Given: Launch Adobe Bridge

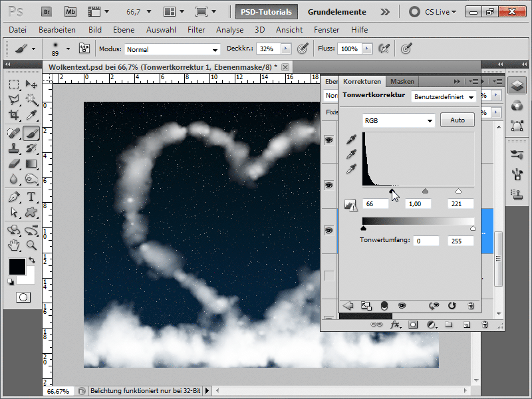Looking at the screenshot, I should (x=47, y=12).
